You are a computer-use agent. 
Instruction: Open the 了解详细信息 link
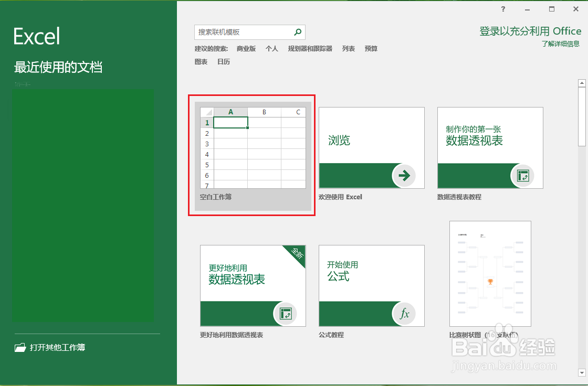[561, 44]
